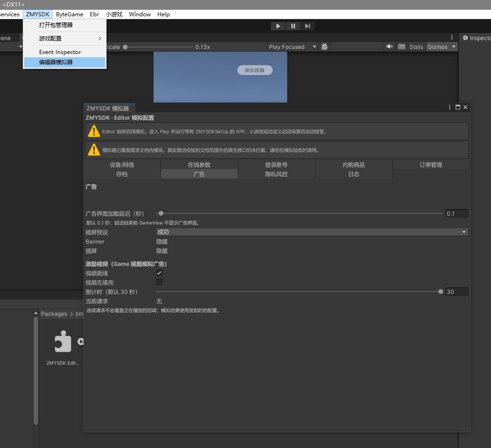Toggle the Gizmos button

437,47
